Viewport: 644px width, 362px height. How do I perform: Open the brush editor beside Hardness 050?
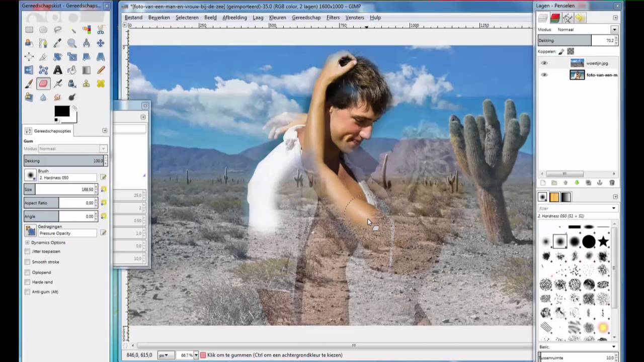[103, 177]
